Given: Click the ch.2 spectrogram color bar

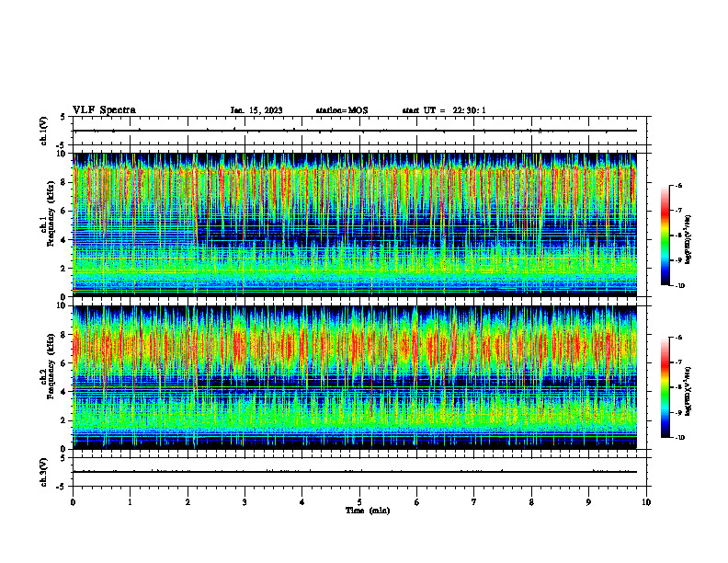Looking at the screenshot, I should pyautogui.click(x=665, y=387).
